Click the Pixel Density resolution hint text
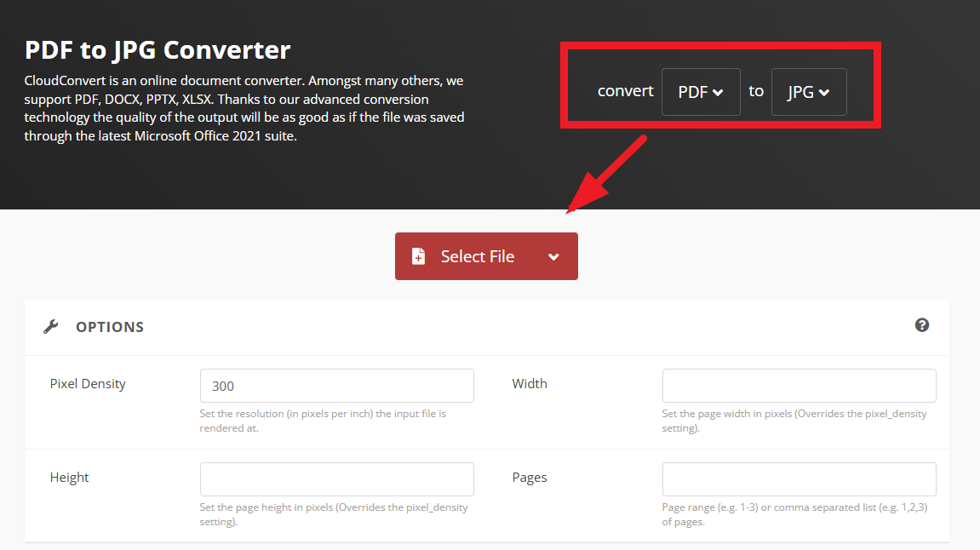The image size is (980, 550). 324,421
